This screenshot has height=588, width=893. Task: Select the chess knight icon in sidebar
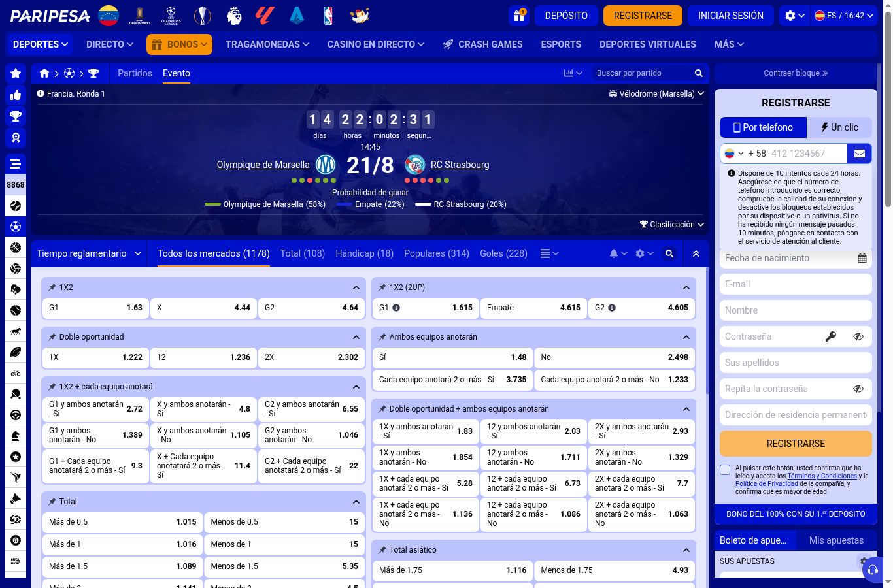(x=16, y=436)
